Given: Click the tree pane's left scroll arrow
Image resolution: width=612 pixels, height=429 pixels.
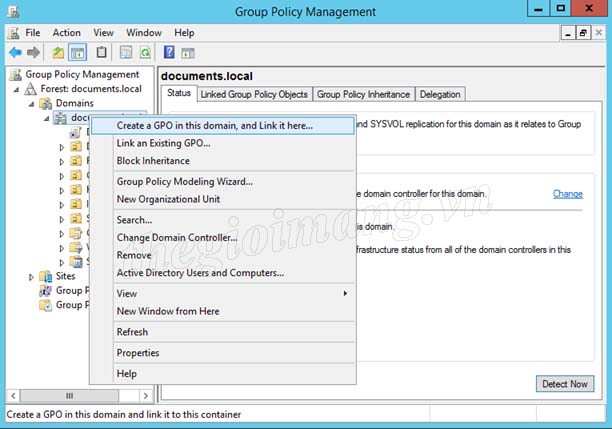Looking at the screenshot, I should tap(13, 396).
